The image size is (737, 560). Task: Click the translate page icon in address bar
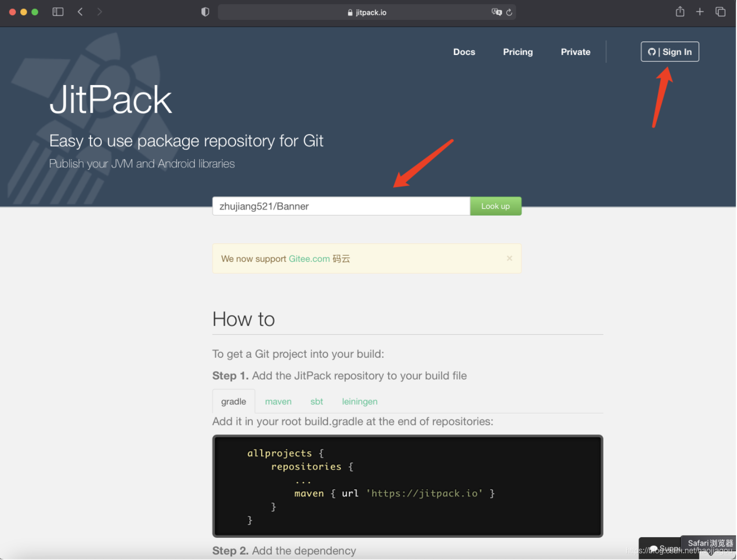point(497,12)
